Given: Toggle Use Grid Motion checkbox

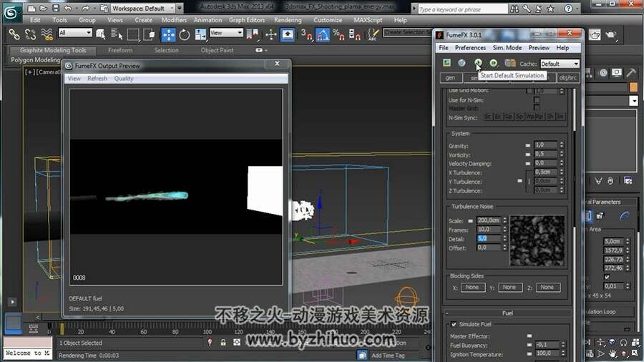Looking at the screenshot, I should click(x=529, y=90).
